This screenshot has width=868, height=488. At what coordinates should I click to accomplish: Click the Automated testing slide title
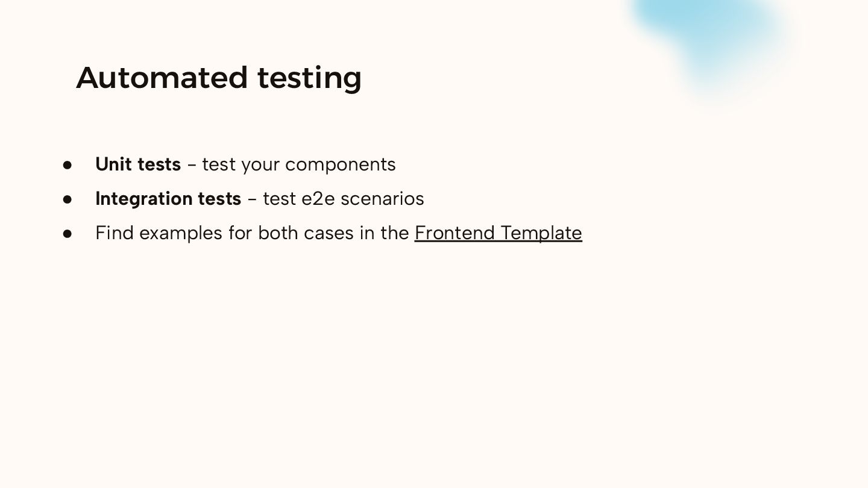click(x=219, y=78)
